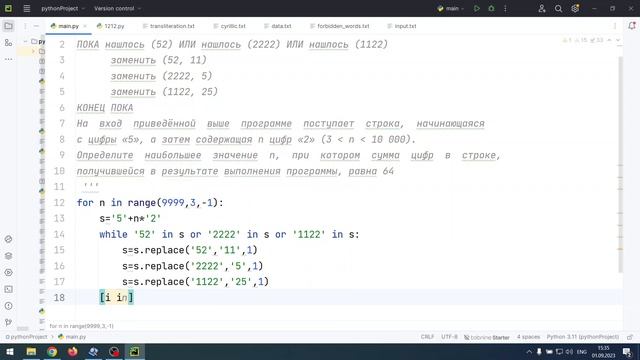Open the pythonProject project dropdown
The width and height of the screenshot is (640, 360).
[62, 8]
